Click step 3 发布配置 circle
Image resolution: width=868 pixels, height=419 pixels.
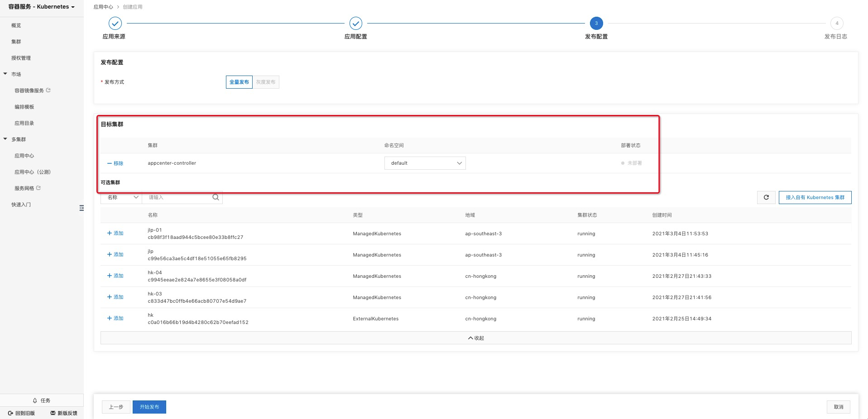(x=596, y=23)
